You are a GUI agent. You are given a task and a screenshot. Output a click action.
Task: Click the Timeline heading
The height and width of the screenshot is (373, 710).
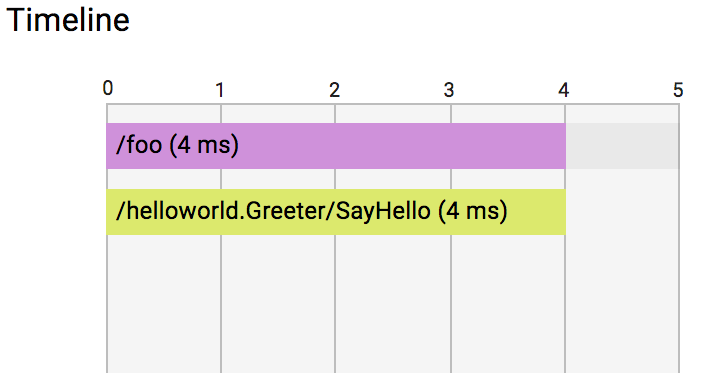tap(68, 20)
